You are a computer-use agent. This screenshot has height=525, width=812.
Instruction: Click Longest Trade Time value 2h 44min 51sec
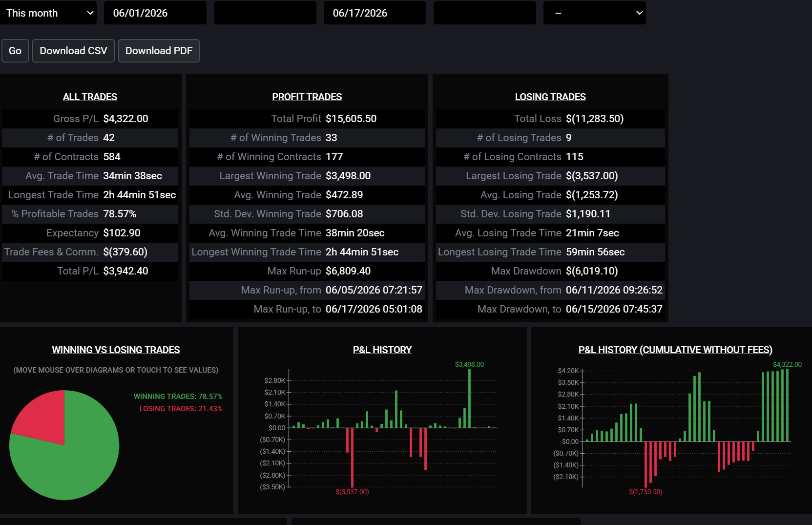click(139, 195)
